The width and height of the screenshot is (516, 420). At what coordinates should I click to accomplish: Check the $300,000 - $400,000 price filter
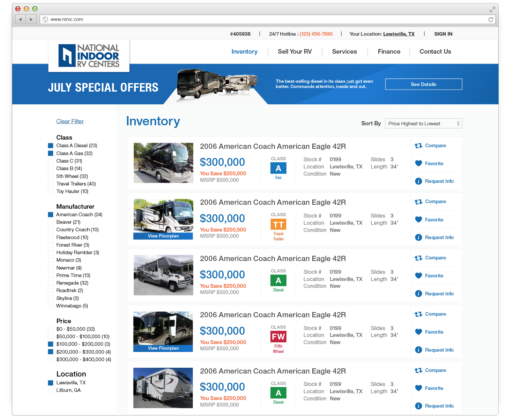[x=50, y=359]
